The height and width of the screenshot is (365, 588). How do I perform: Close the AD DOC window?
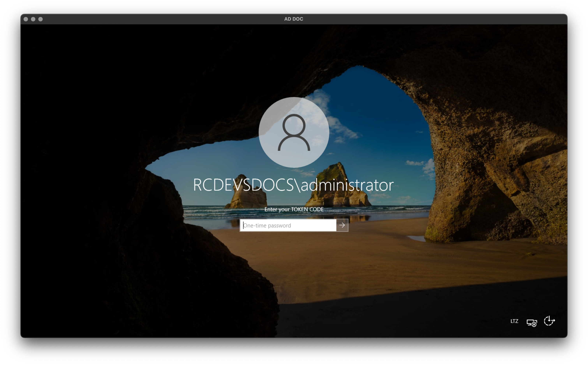pyautogui.click(x=26, y=19)
